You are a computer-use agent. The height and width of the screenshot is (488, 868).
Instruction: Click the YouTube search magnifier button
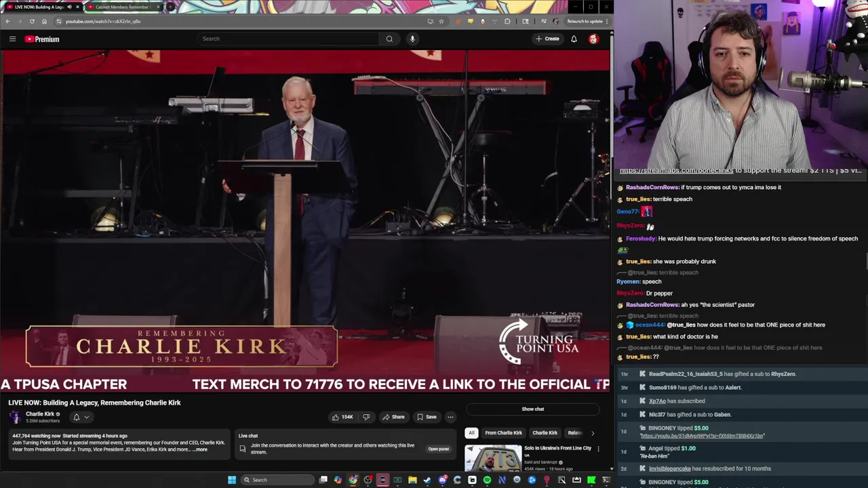tap(389, 39)
